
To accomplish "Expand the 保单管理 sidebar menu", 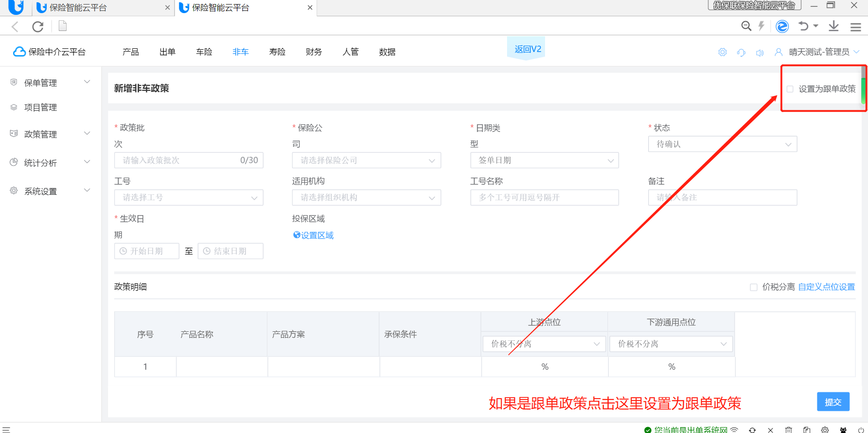I will 50,82.
